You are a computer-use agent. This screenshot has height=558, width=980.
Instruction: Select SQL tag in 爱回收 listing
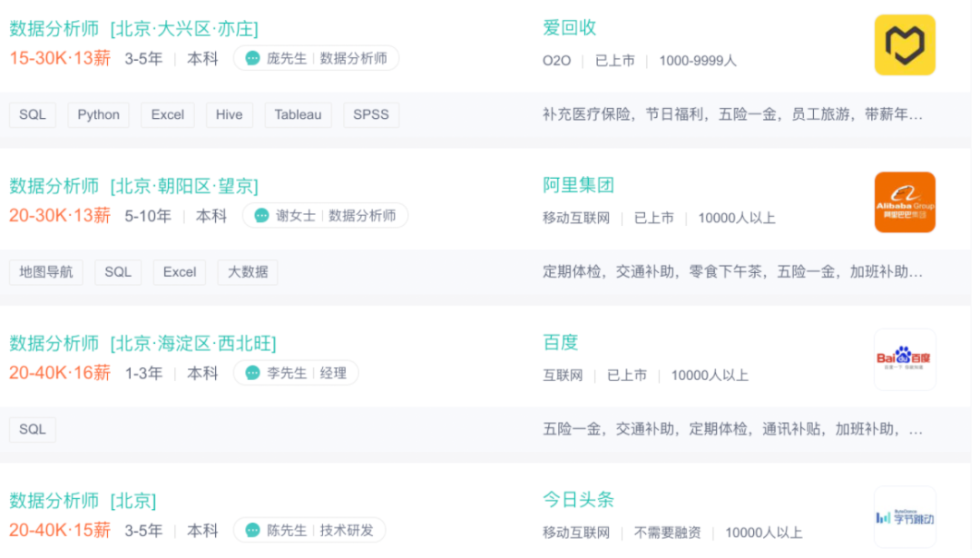point(33,115)
